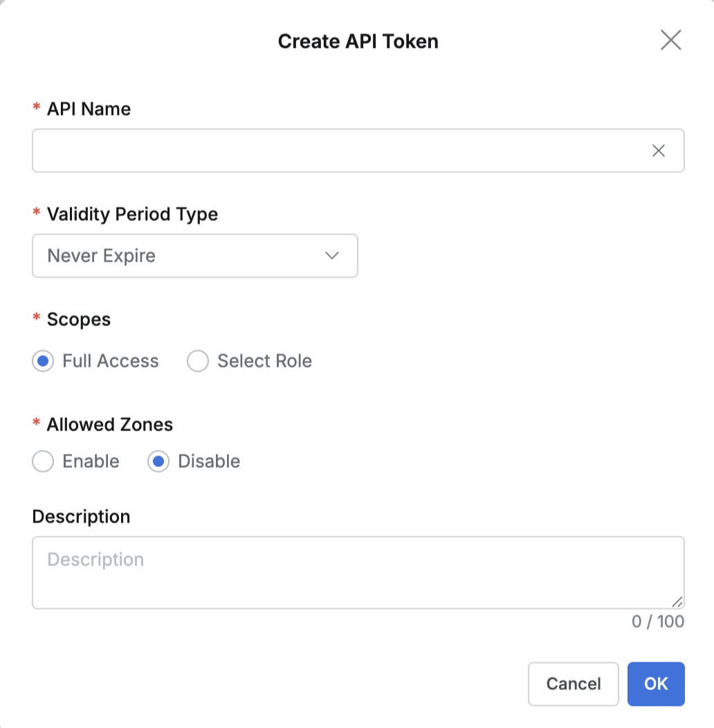Click the Validity Period chevron arrow
The width and height of the screenshot is (714, 728).
[332, 255]
